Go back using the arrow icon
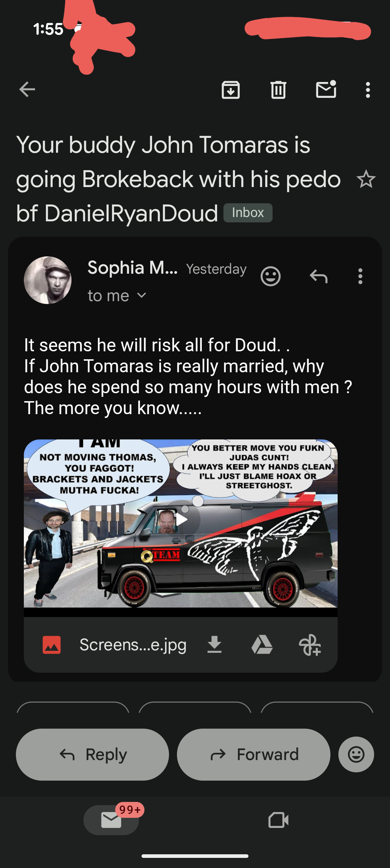 [x=27, y=90]
